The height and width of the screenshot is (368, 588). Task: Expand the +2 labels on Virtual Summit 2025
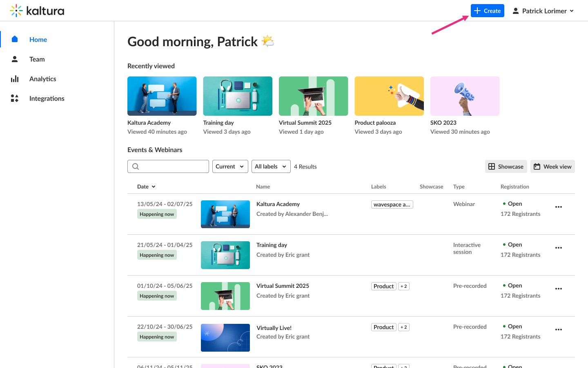pyautogui.click(x=404, y=286)
